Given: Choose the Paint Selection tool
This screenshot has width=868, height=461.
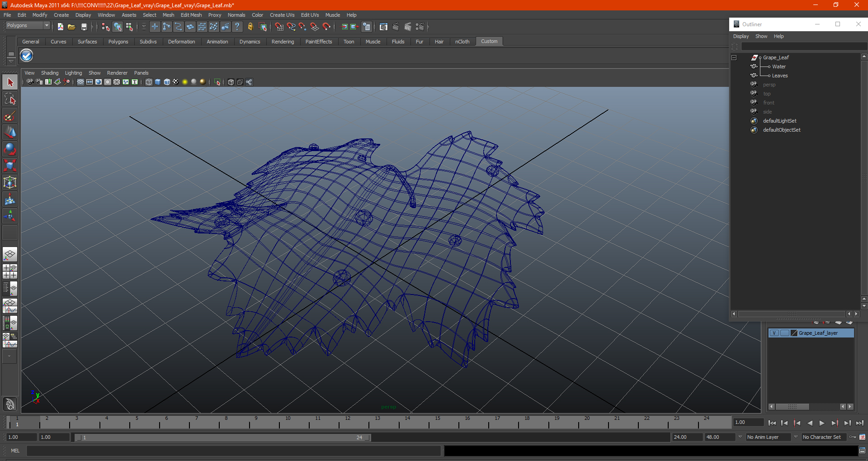Looking at the screenshot, I should [x=10, y=116].
